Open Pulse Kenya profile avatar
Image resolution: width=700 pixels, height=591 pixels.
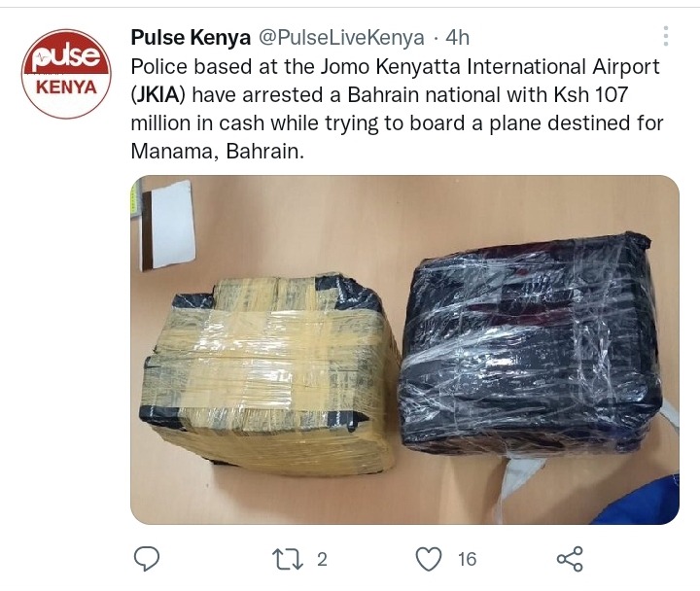(66, 74)
